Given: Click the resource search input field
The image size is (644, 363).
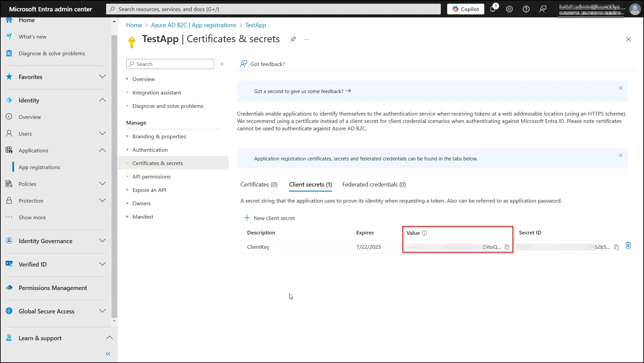Looking at the screenshot, I should point(273,9).
